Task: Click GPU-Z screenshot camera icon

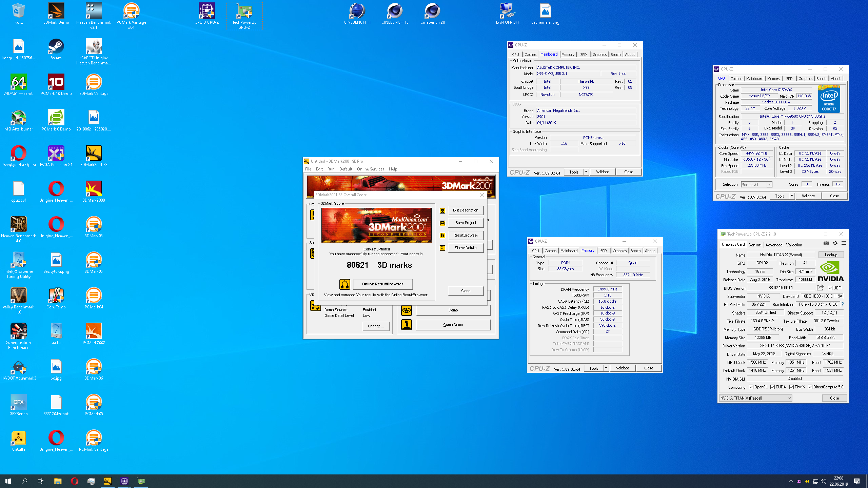Action: pyautogui.click(x=826, y=243)
